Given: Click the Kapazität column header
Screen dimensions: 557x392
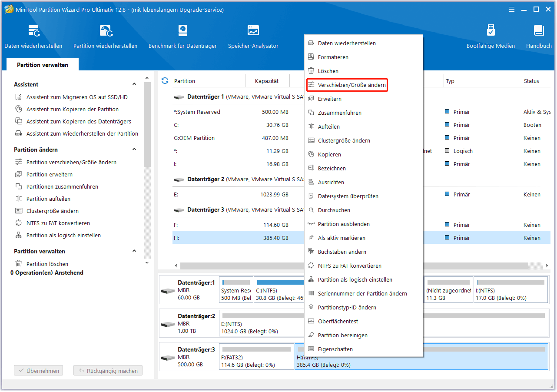Looking at the screenshot, I should (267, 81).
